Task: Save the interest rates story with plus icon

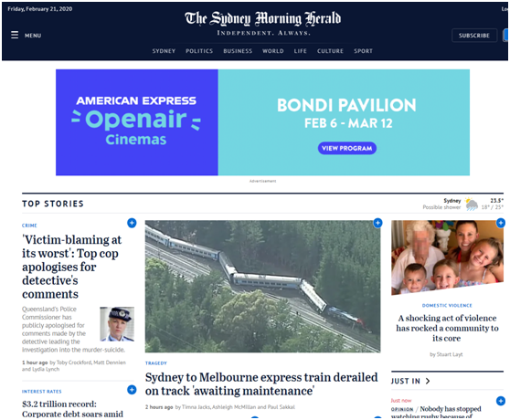Action: (x=132, y=390)
